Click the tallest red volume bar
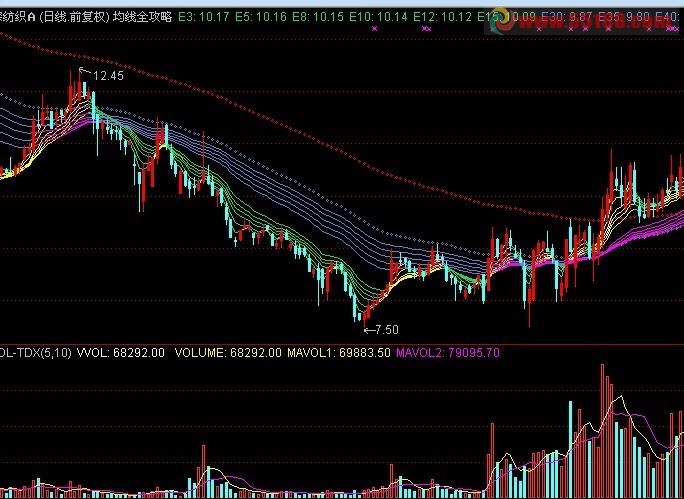The height and width of the screenshot is (499, 684). click(602, 431)
